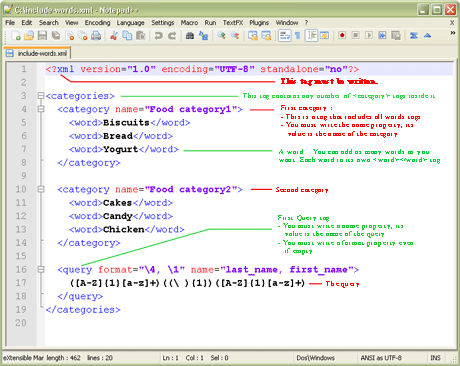The image size is (460, 366).
Task: Toggle INS insert mode in status bar
Action: click(435, 358)
